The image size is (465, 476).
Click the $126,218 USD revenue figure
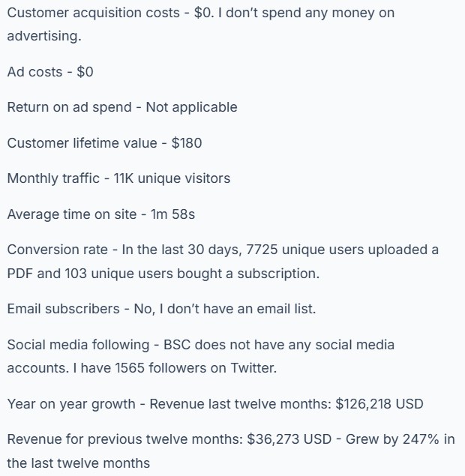pyautogui.click(x=379, y=404)
